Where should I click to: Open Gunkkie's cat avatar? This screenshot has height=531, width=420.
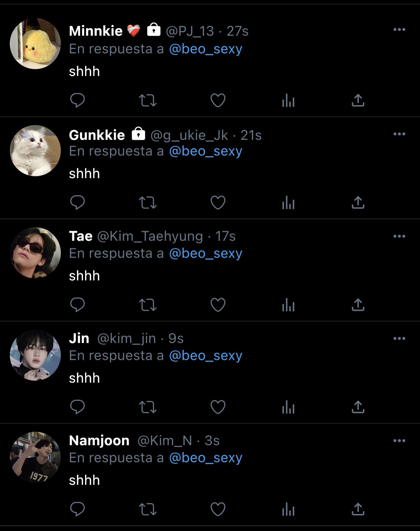point(35,151)
